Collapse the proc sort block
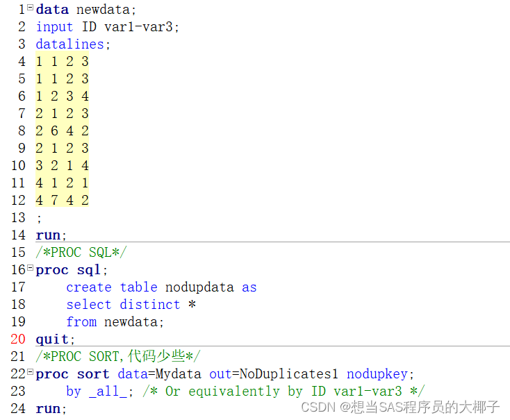Viewport: 510px width, 420px height. tap(30, 371)
